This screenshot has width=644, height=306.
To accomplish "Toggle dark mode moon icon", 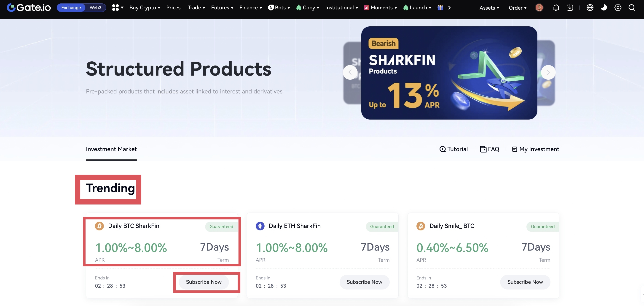I will coord(604,8).
